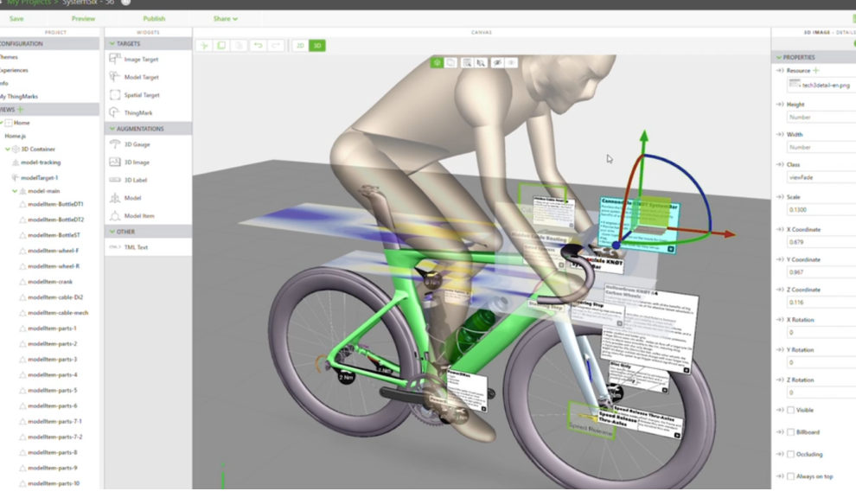Open Experiences in the configuration list
The height and width of the screenshot is (504, 856).
[14, 70]
